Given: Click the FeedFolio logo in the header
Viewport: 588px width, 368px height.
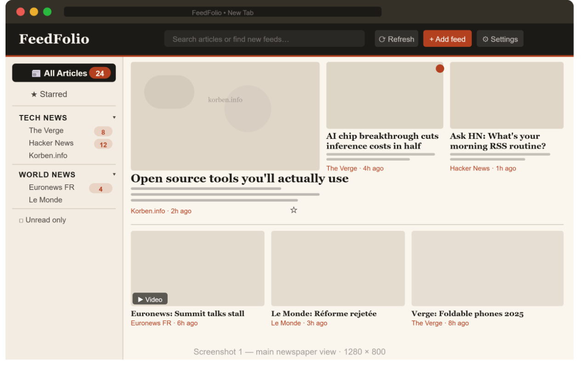Looking at the screenshot, I should point(54,39).
